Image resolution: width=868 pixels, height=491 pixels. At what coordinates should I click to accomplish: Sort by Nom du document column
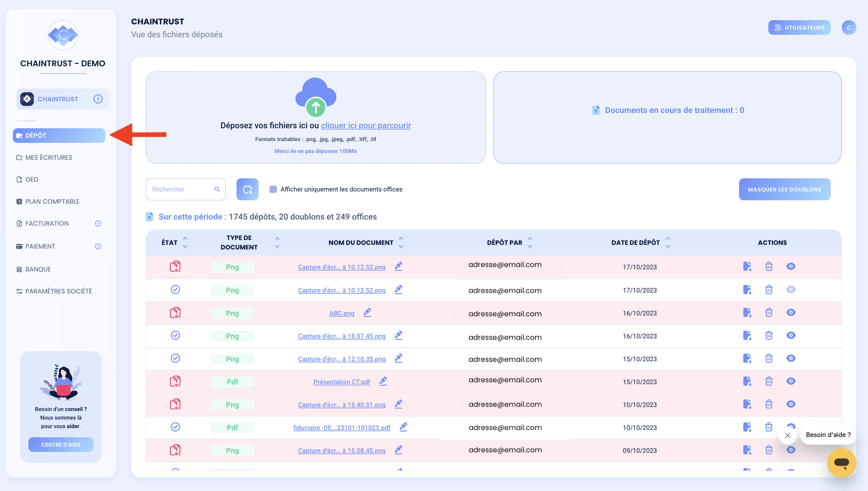click(x=401, y=242)
